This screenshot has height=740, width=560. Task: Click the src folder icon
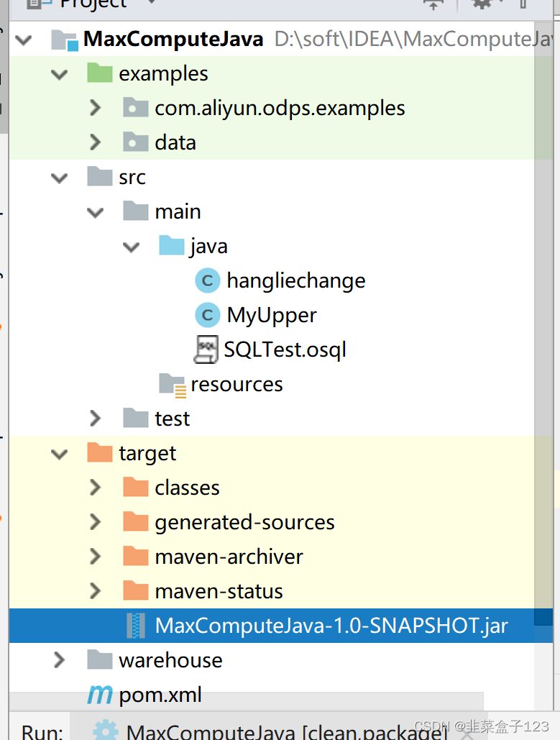(x=99, y=176)
